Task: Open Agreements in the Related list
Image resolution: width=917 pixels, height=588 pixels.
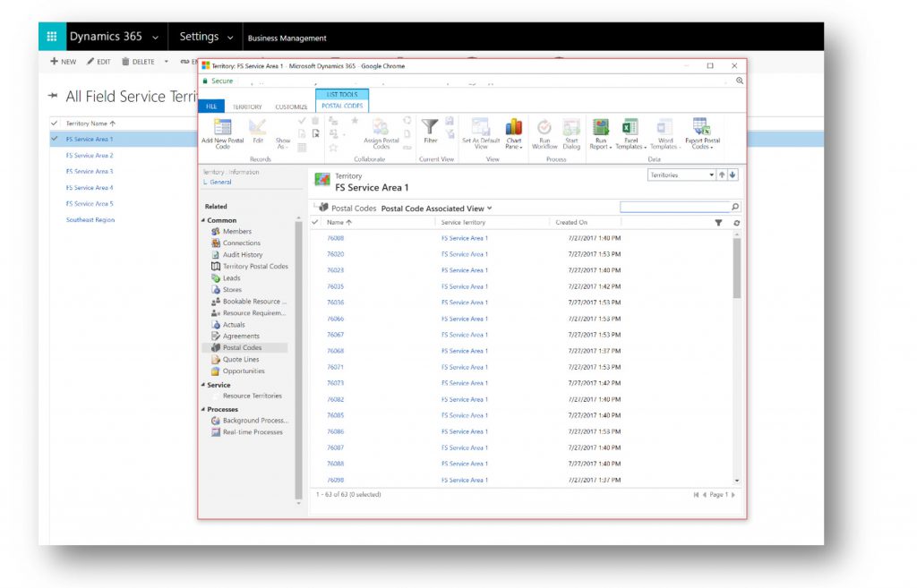Action: (x=240, y=337)
